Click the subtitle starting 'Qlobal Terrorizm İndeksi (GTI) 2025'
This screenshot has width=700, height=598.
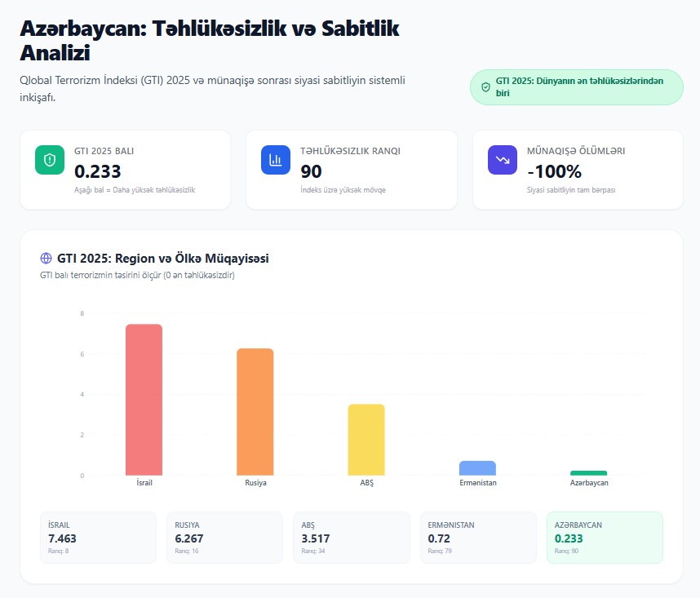click(212, 88)
